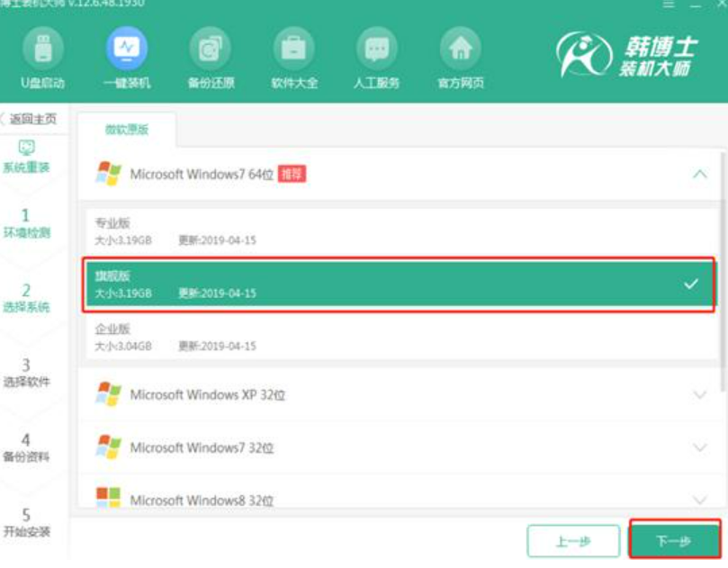728x568 pixels.
Task: Minimize the window
Action: tap(696, 5)
